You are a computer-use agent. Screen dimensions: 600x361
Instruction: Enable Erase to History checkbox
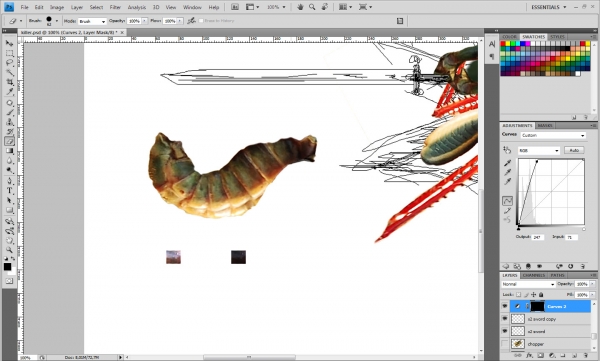pyautogui.click(x=201, y=21)
